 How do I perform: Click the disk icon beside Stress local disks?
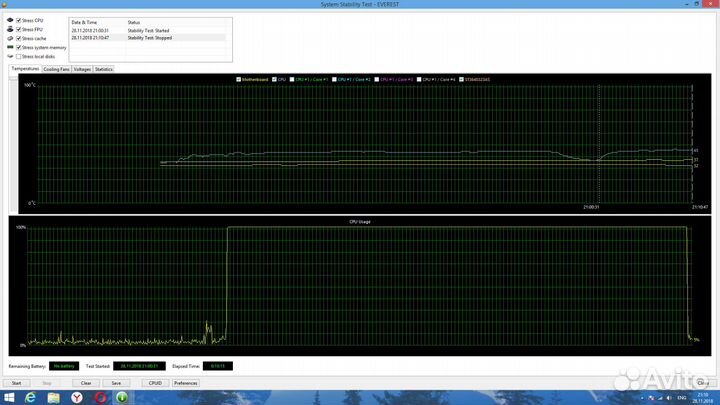coord(10,56)
